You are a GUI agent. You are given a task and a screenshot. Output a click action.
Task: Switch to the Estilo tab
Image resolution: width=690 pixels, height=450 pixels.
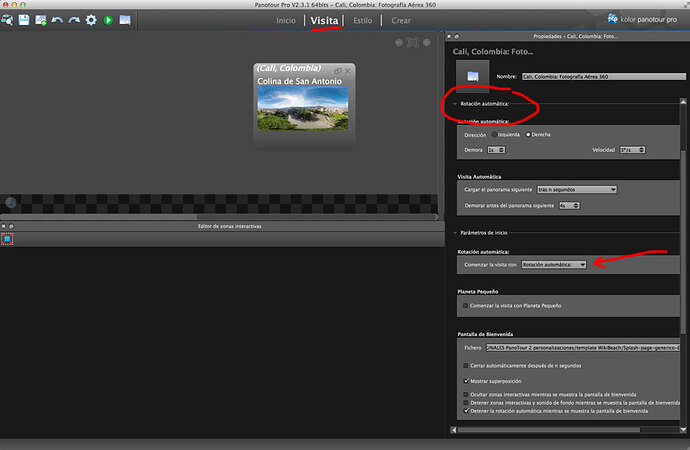[363, 20]
